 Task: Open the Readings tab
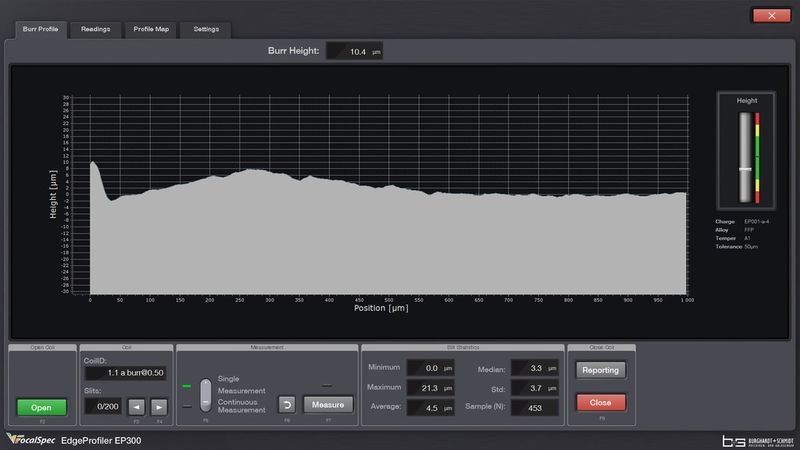point(95,30)
